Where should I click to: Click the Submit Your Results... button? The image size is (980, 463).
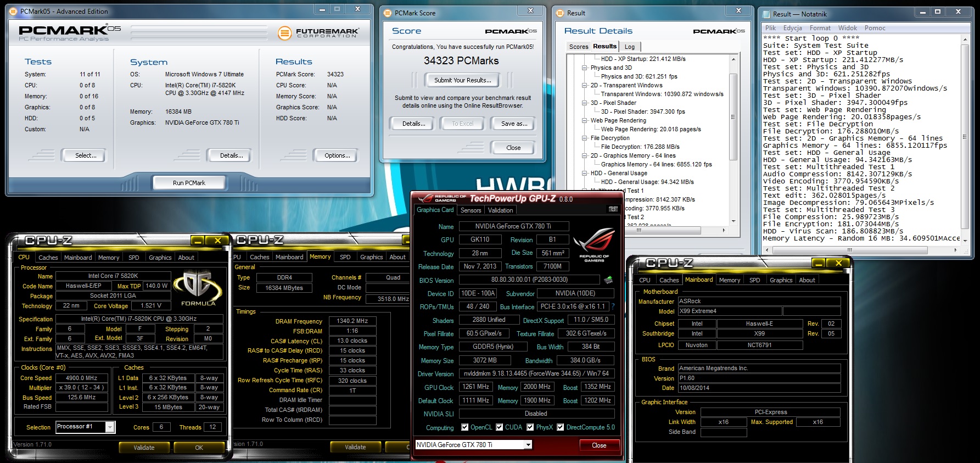click(462, 80)
